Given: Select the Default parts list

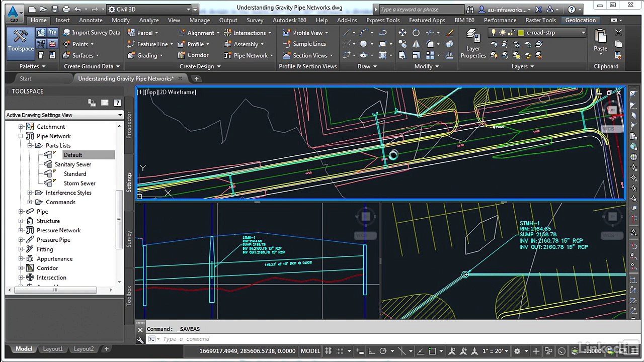Looking at the screenshot, I should pos(72,155).
